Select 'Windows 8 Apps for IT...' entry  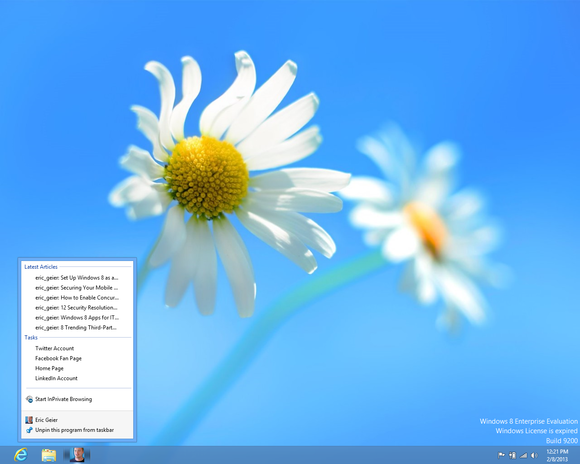[x=77, y=317]
